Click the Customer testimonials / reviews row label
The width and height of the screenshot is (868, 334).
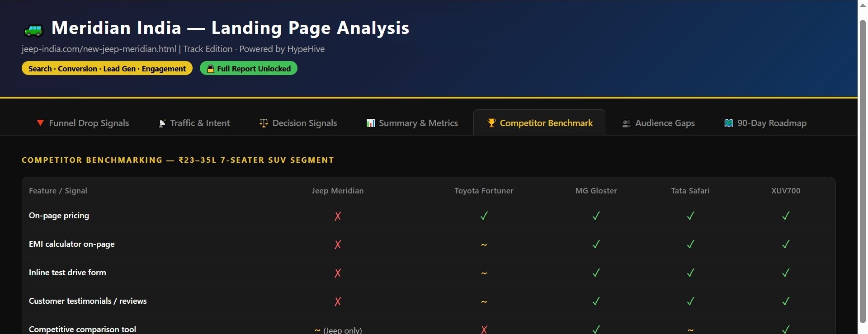click(88, 301)
